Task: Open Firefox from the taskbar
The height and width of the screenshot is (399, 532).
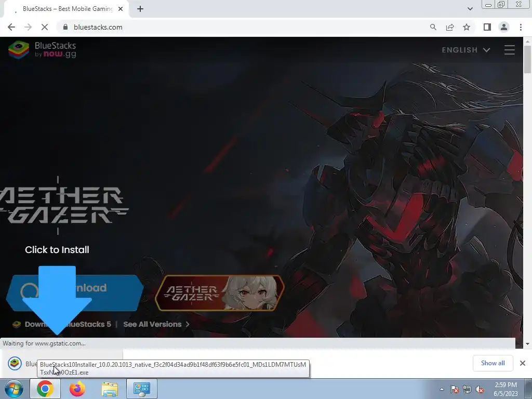Action: 77,389
